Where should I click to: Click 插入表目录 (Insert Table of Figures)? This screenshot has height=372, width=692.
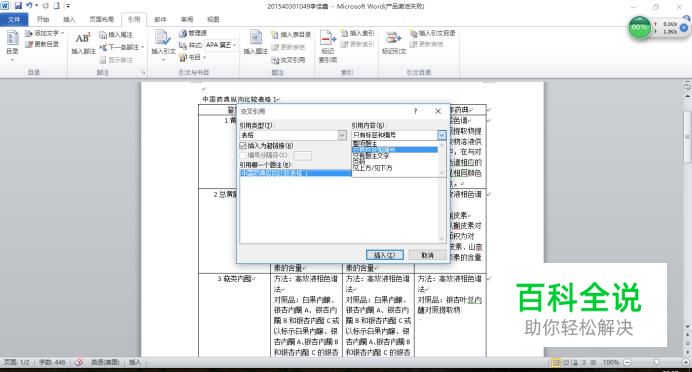click(x=291, y=34)
